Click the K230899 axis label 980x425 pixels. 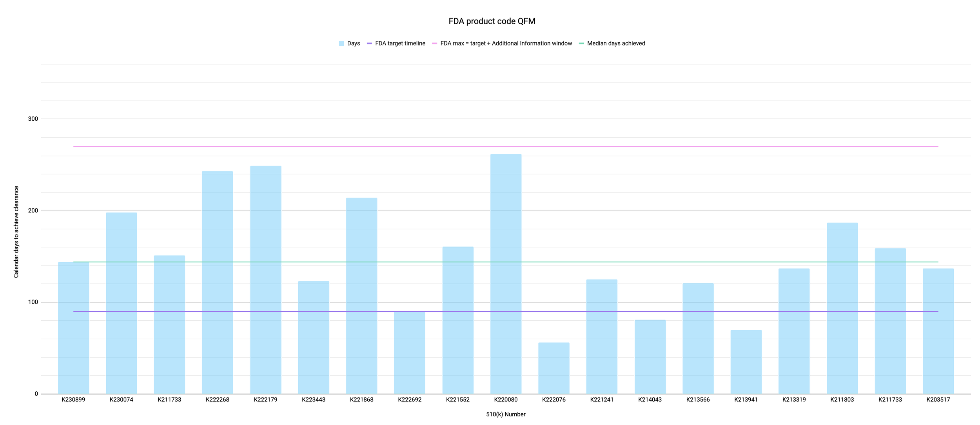click(x=73, y=400)
